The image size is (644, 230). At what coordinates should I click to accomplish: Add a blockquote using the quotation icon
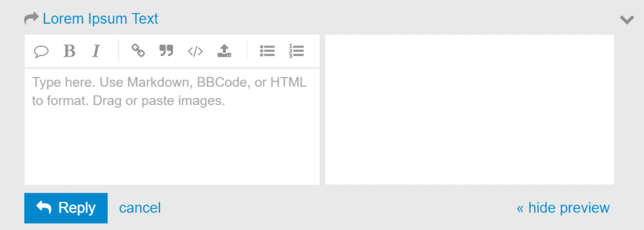click(166, 51)
